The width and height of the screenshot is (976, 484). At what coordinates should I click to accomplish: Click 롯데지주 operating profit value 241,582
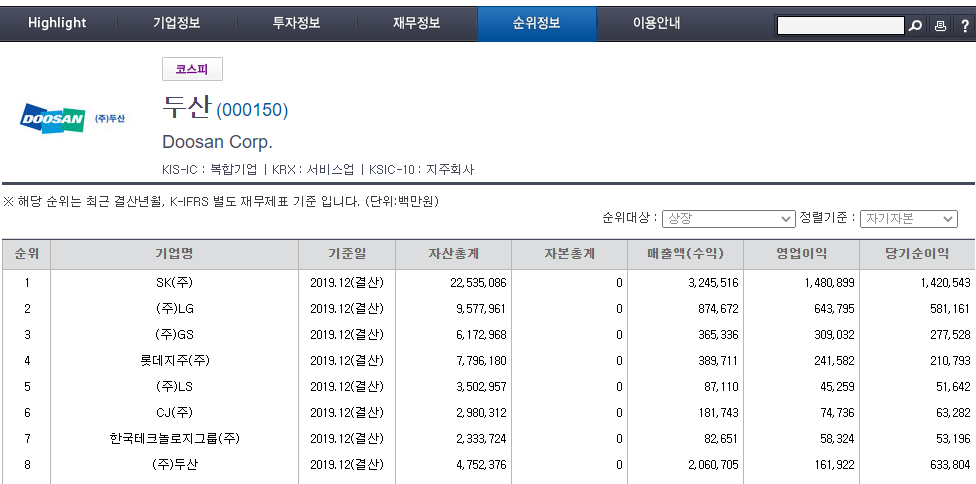834,361
